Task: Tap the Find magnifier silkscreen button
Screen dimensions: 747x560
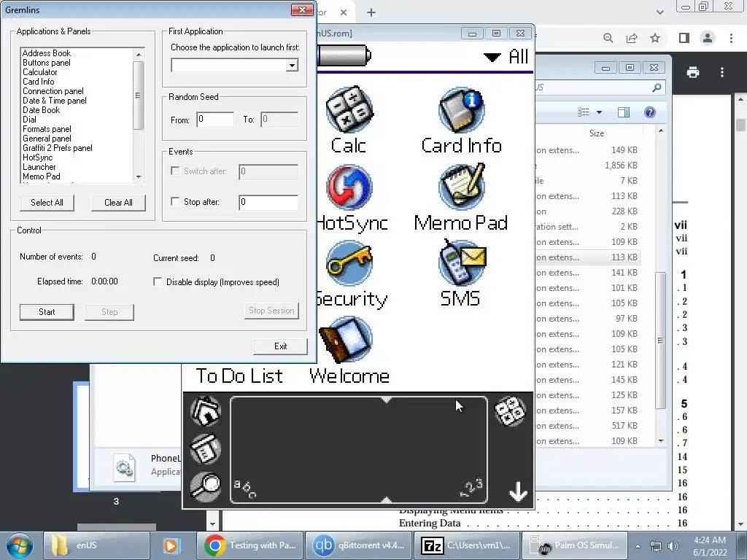Action: [205, 486]
